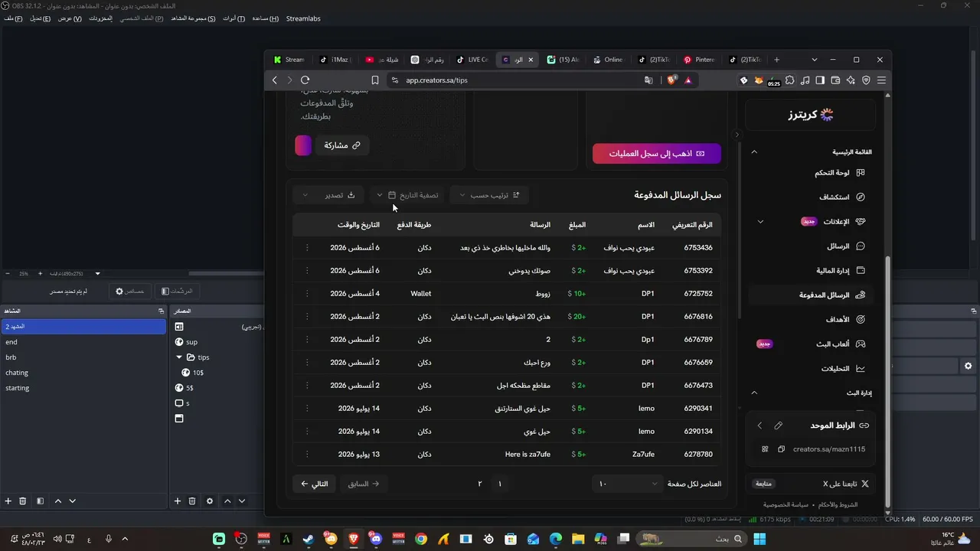Open OBS ملف (F) menu
The image size is (980, 551).
click(12, 18)
